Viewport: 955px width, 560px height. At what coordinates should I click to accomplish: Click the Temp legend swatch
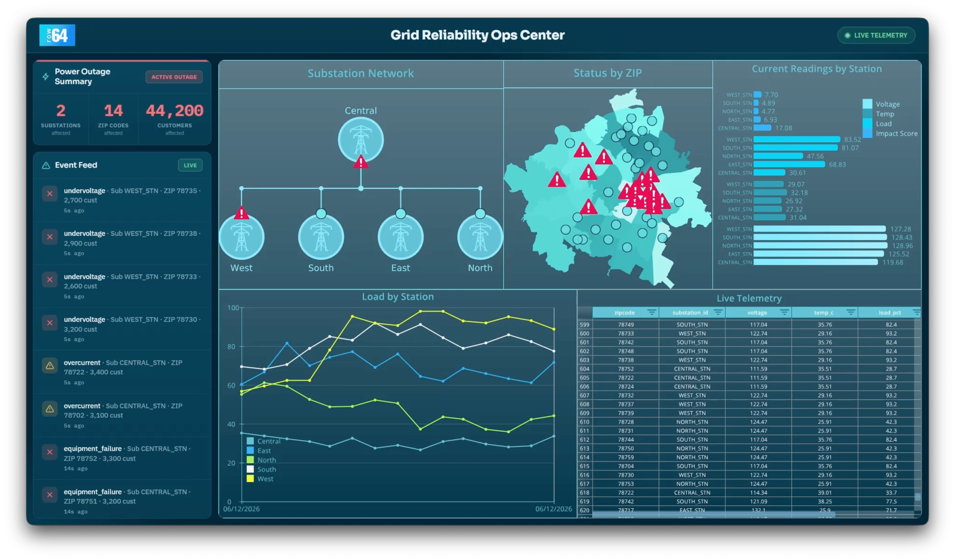[867, 114]
